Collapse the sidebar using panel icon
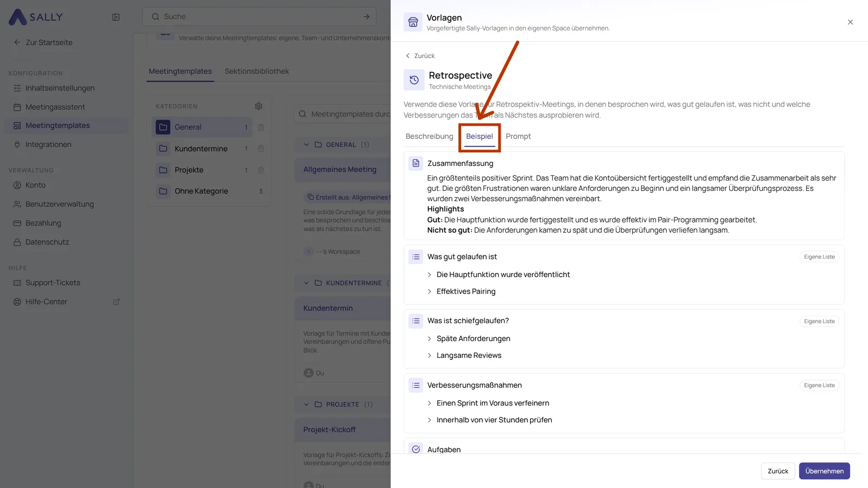The image size is (868, 488). tap(116, 17)
